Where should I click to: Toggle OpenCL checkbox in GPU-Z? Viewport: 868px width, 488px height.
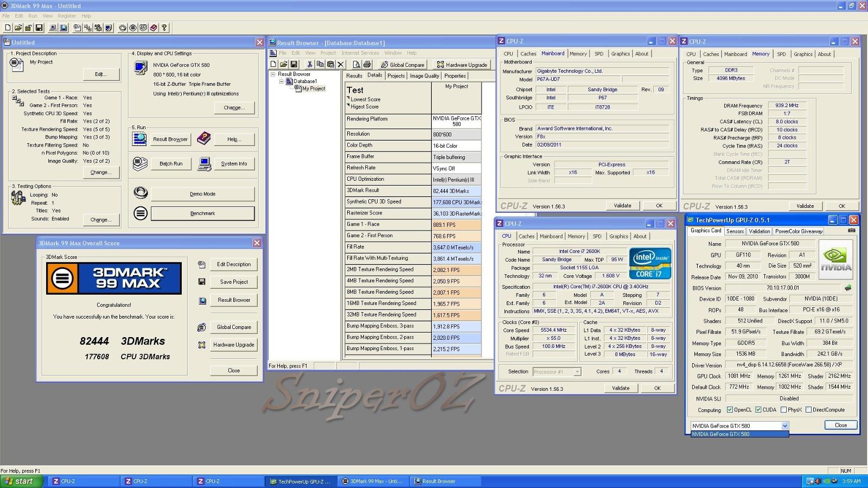coord(730,410)
